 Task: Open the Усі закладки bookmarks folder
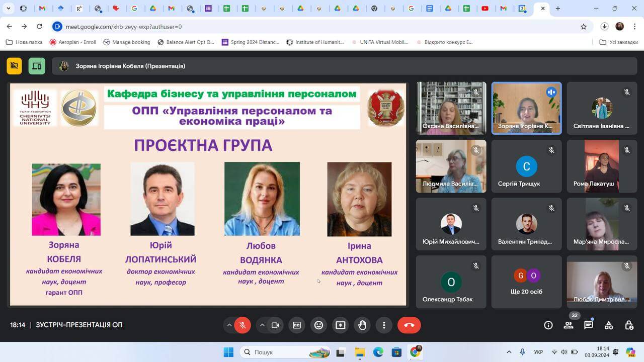coord(618,42)
